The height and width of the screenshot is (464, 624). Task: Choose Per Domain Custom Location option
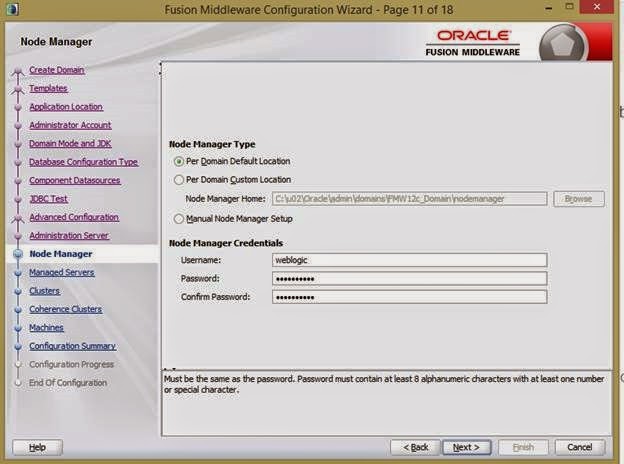[233, 180]
